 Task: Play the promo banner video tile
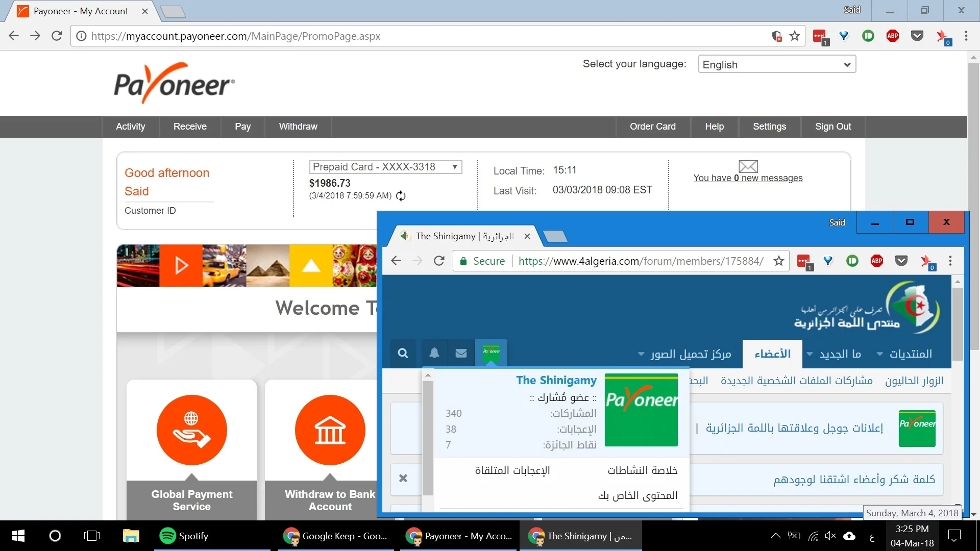181,265
